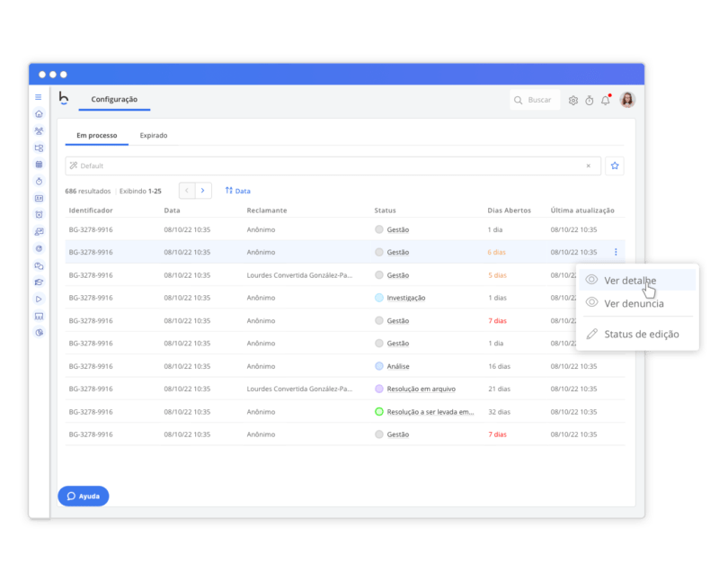Go to the Home icon in sidebar
The height and width of the screenshot is (582, 728).
click(x=39, y=114)
